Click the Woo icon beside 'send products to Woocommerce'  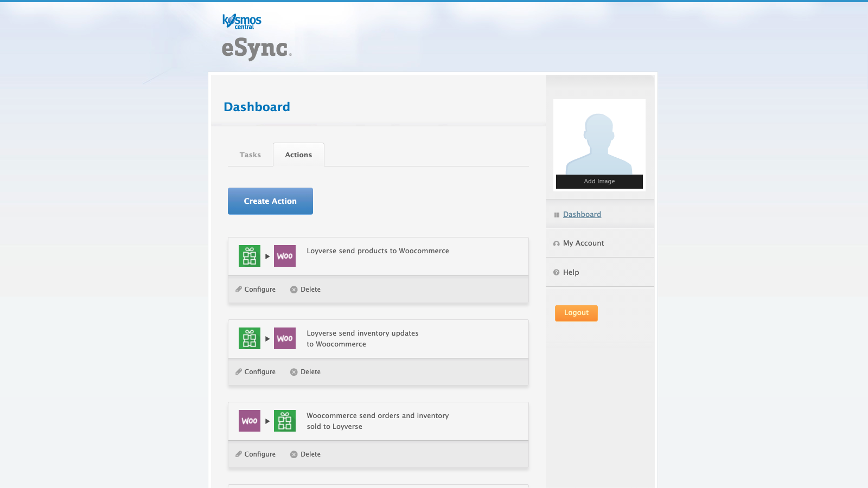click(284, 255)
